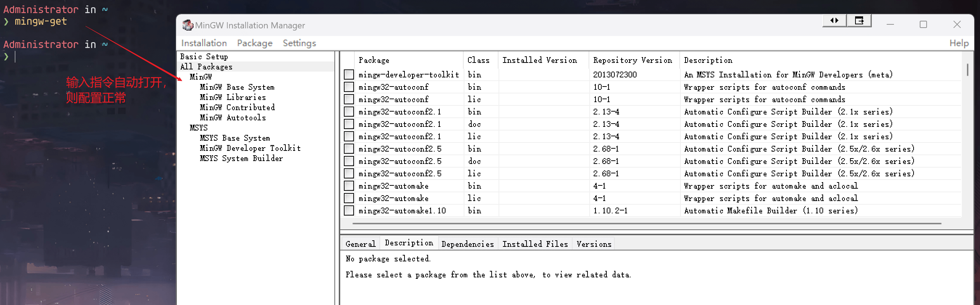Click the left-right arrows title bar button

tap(834, 21)
